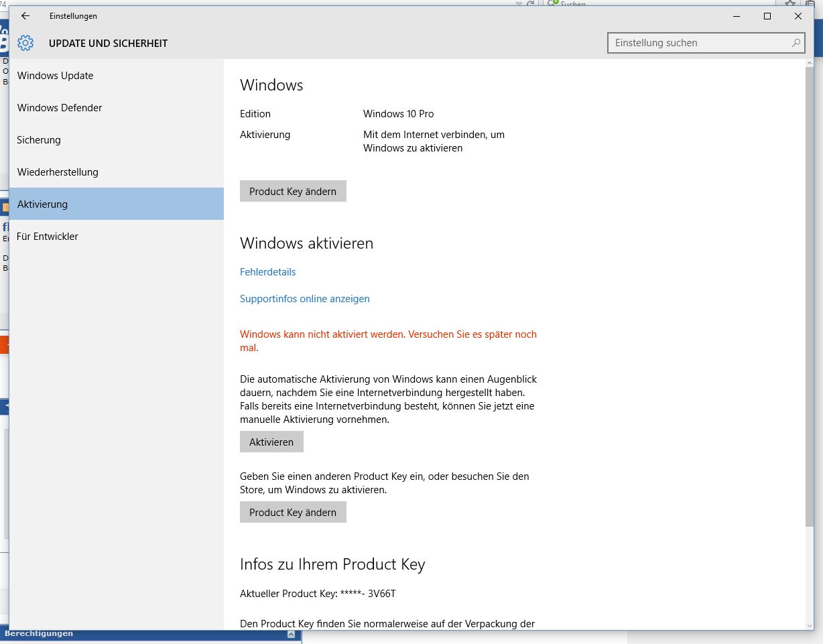Maximize the Einstellungen window
Screen dimensions: 823x644
click(x=767, y=16)
